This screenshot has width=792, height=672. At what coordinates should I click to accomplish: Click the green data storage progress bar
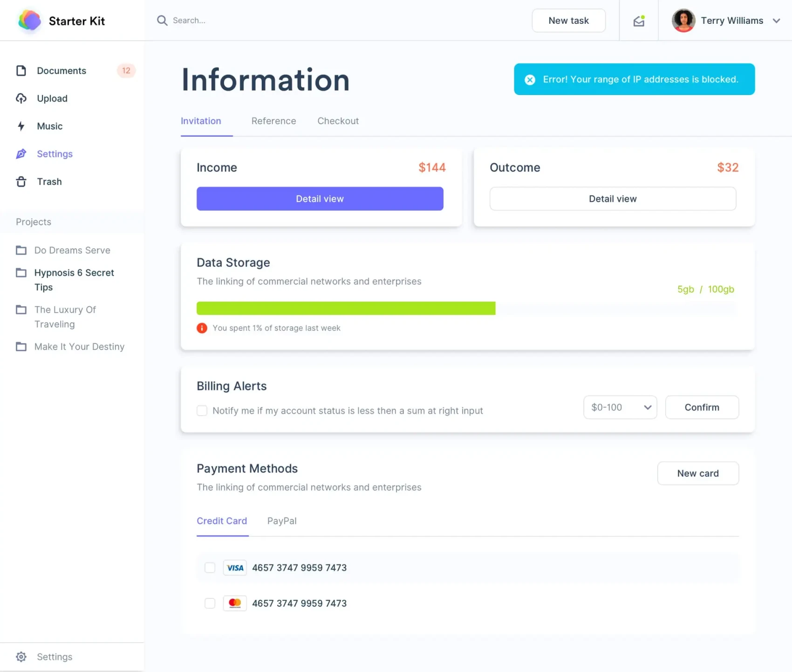(346, 309)
